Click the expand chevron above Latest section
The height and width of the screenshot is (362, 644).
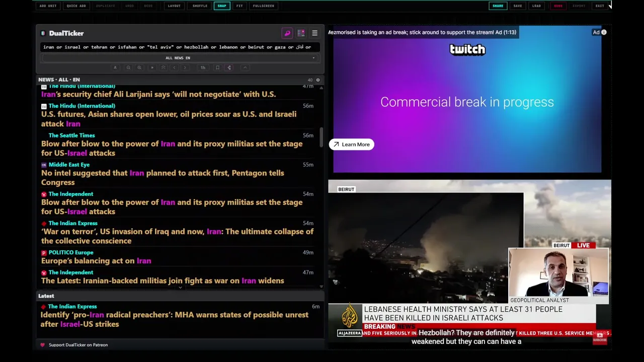click(180, 288)
